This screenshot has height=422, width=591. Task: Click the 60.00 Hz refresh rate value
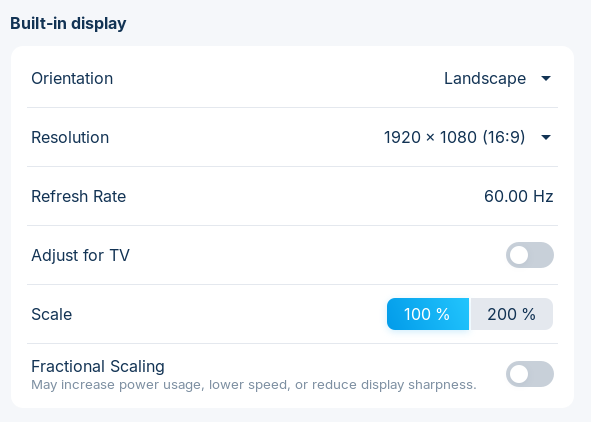pyautogui.click(x=519, y=196)
